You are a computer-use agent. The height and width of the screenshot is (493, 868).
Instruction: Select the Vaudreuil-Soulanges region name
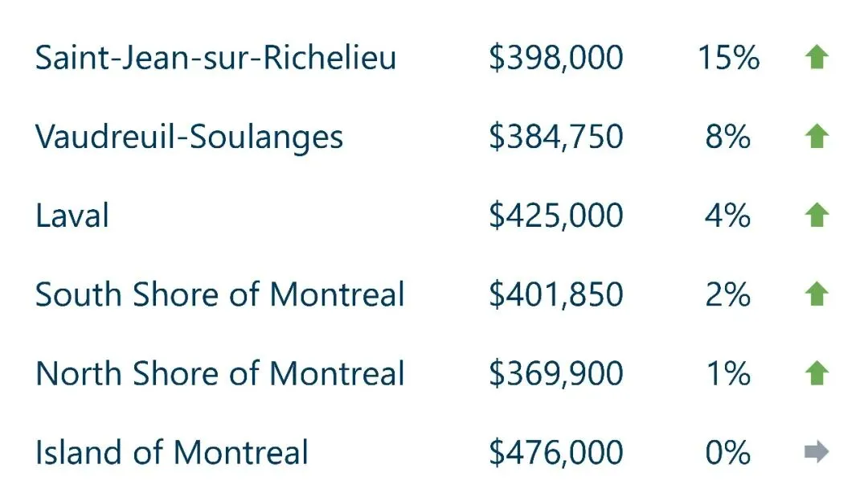point(189,137)
